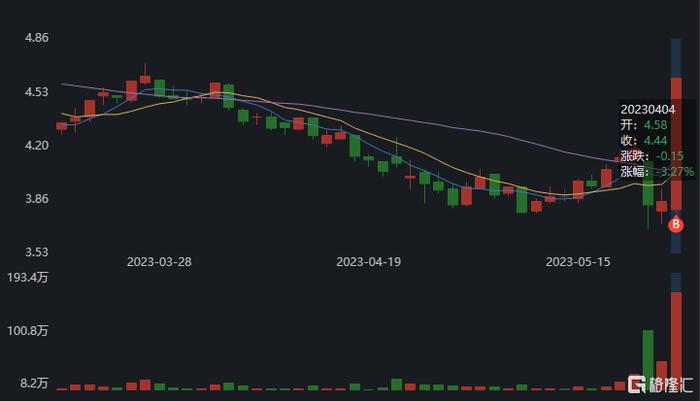Click the -3.27% change percentage
The image size is (700, 401).
(x=675, y=171)
